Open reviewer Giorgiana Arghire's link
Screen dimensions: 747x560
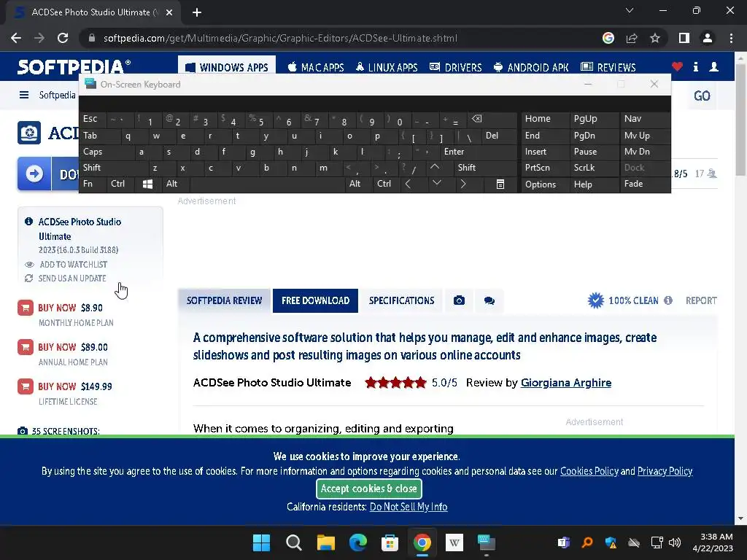tap(566, 383)
